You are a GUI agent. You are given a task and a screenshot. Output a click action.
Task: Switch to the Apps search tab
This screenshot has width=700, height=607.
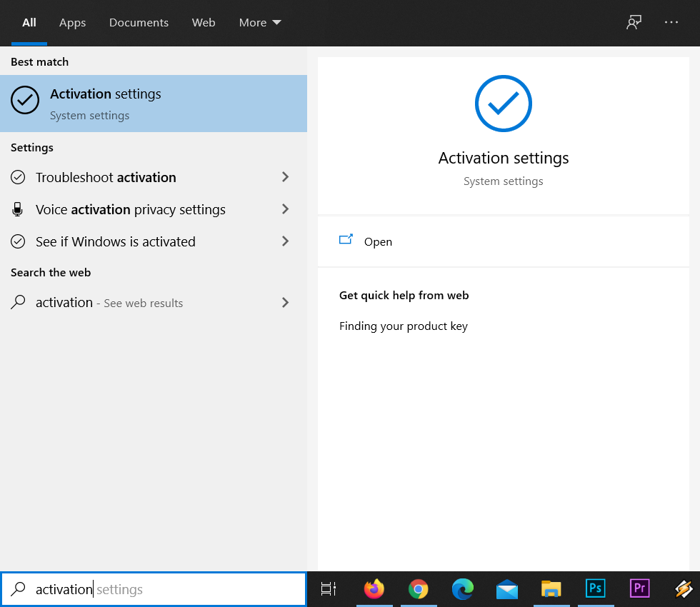pyautogui.click(x=72, y=22)
